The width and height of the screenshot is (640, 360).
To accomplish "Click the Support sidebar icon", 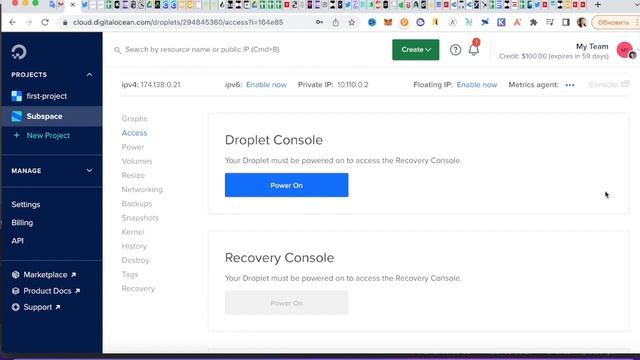I will click(16, 307).
